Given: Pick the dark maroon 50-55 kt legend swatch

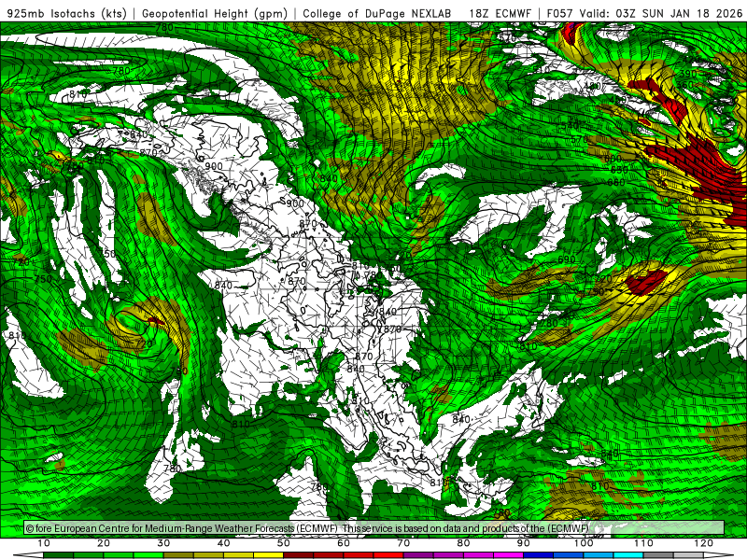Looking at the screenshot, I should click(298, 555).
